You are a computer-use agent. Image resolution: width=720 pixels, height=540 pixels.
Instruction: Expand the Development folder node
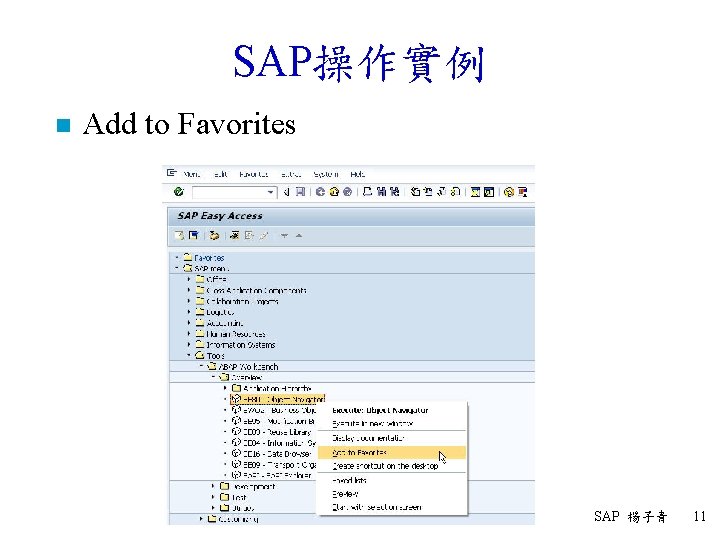(x=213, y=486)
